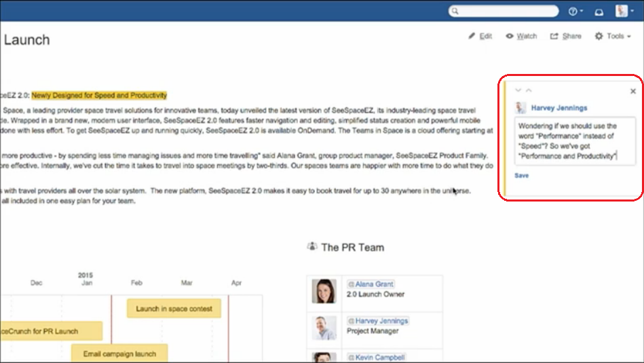
Task: Go to previous comment with up chevron
Action: pyautogui.click(x=529, y=90)
